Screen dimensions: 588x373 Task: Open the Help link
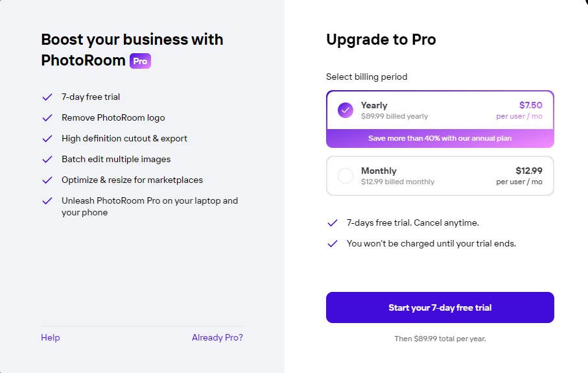pos(51,337)
